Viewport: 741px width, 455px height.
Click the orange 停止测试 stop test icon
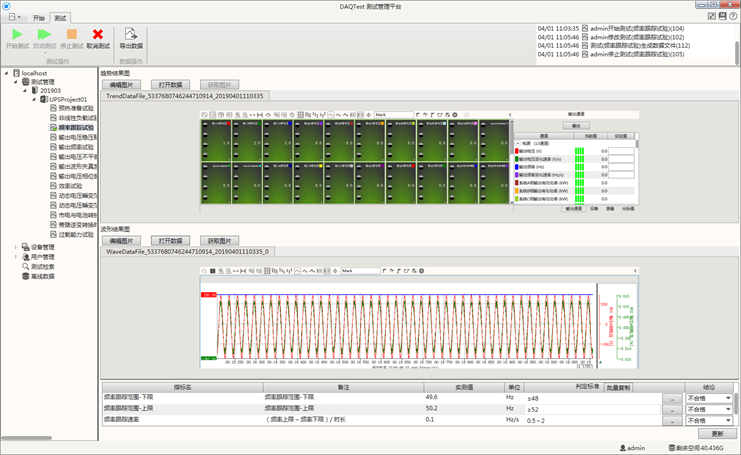point(71,34)
